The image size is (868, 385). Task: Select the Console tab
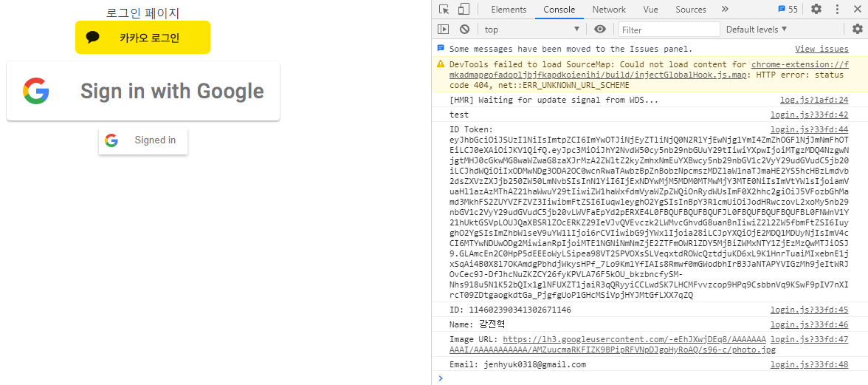(559, 10)
